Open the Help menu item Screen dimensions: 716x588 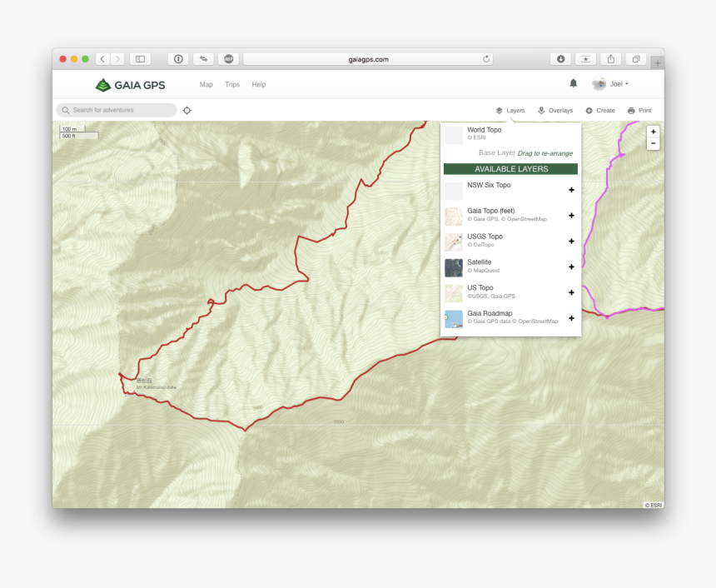(x=259, y=85)
